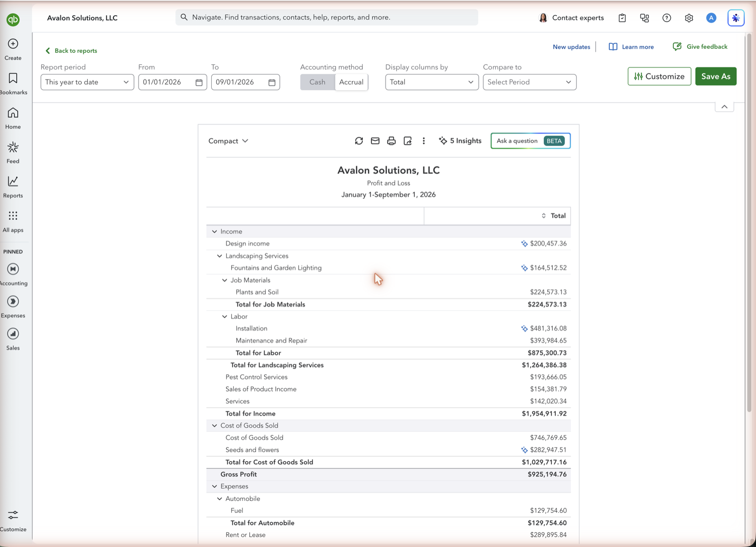The image size is (756, 547).
Task: Click insight icon beside Seeds and flowers amount
Action: (524, 450)
